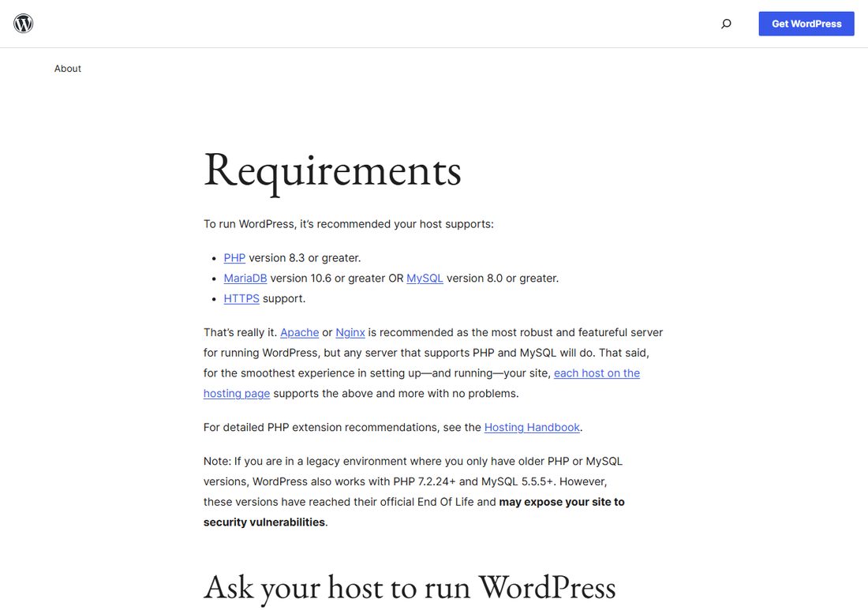Open the 'each host on the' link
The width and height of the screenshot is (868, 610).
pyautogui.click(x=597, y=373)
